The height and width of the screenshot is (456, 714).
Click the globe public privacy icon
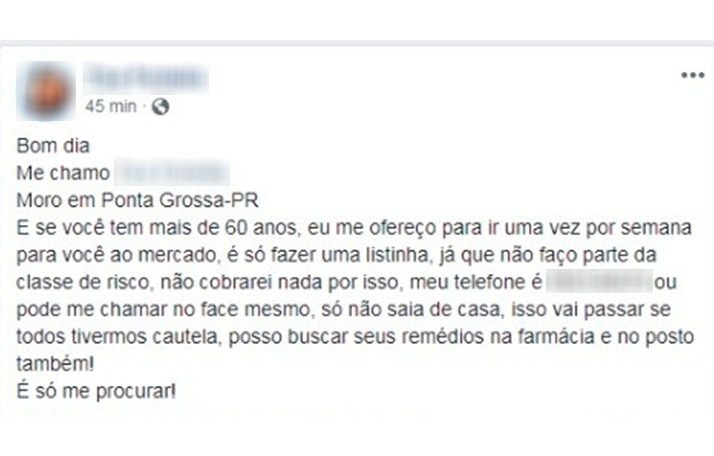click(x=160, y=106)
